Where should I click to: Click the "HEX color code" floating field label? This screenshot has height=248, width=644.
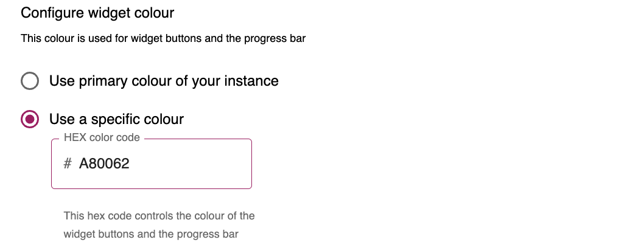[102, 138]
